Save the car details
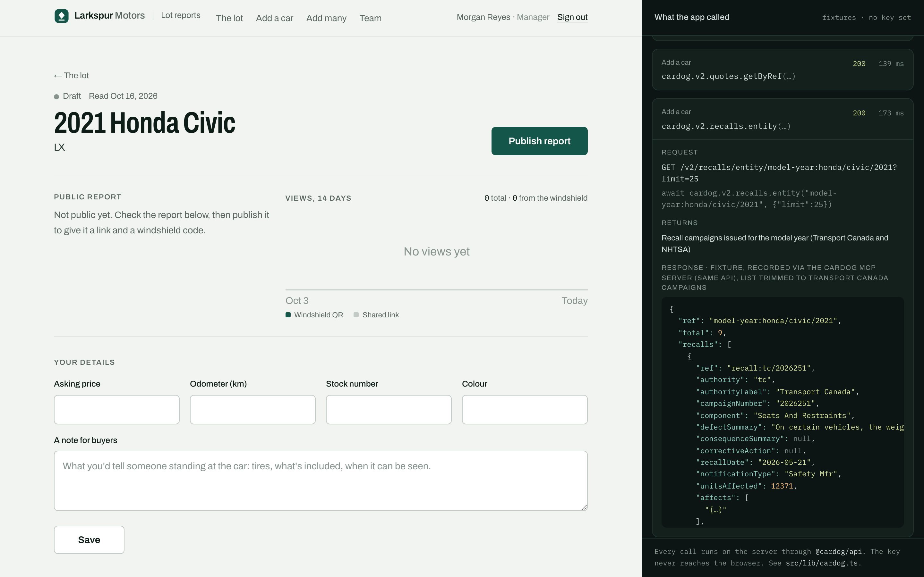Image resolution: width=924 pixels, height=577 pixels. [89, 539]
